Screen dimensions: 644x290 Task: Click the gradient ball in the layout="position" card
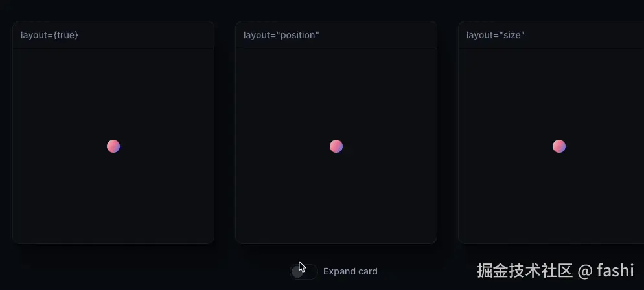click(x=336, y=146)
